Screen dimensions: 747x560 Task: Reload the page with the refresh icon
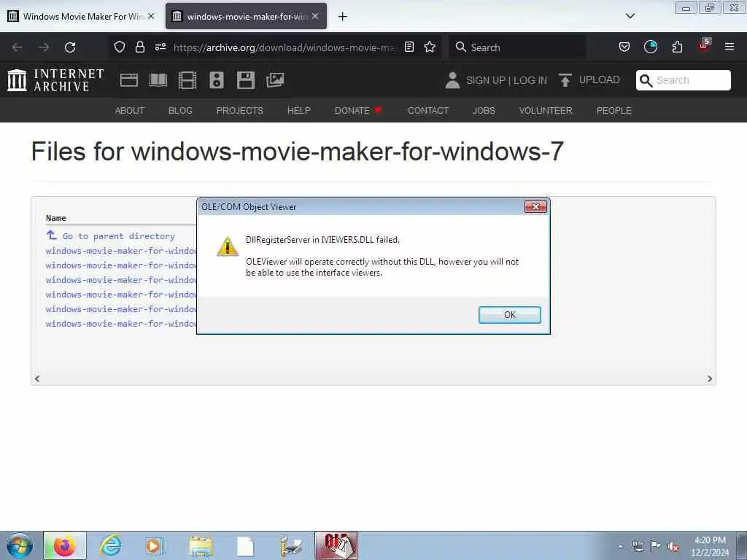click(70, 47)
